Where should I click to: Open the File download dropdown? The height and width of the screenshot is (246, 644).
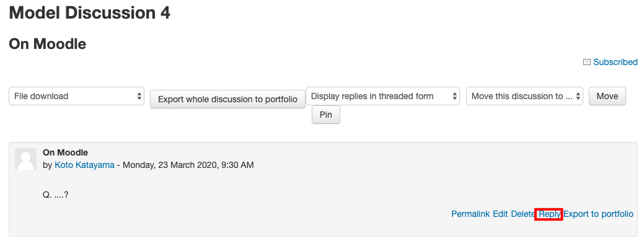[x=76, y=96]
